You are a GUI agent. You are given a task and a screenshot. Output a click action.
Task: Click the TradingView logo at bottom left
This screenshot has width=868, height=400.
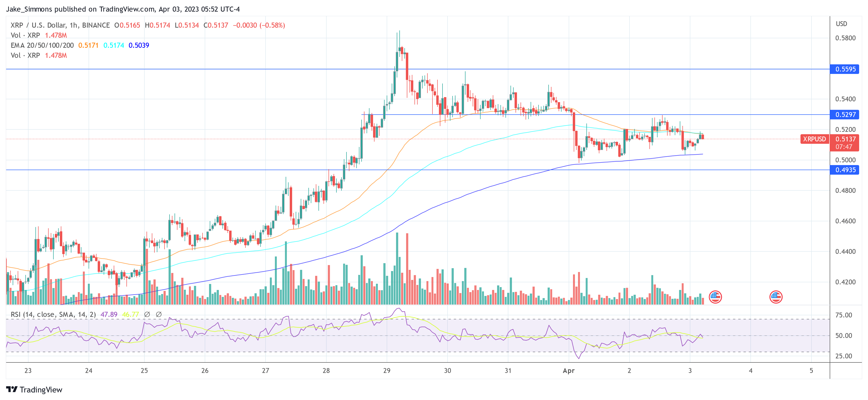(34, 389)
